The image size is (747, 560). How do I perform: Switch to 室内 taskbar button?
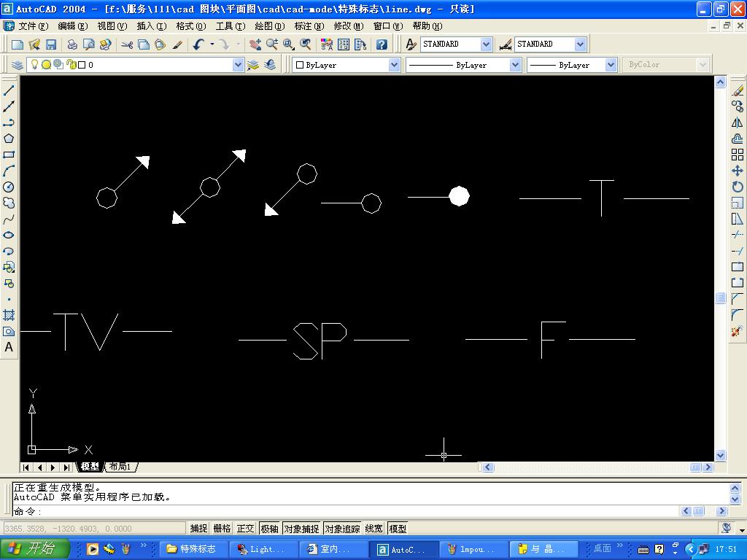point(333,549)
